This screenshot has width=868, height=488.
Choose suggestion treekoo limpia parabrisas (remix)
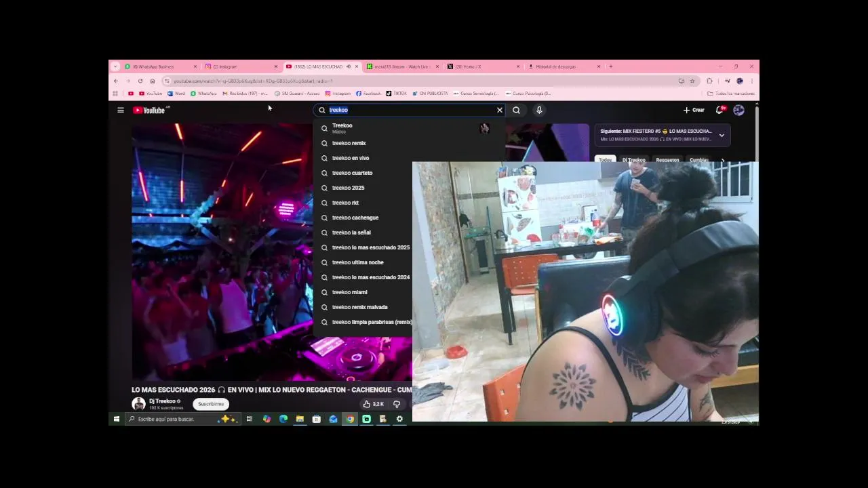(x=364, y=322)
